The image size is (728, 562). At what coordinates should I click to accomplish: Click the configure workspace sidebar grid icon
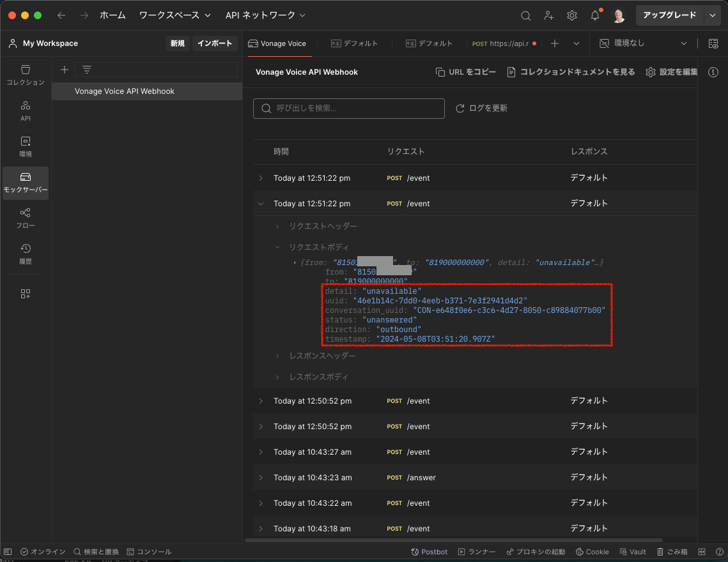click(x=26, y=294)
